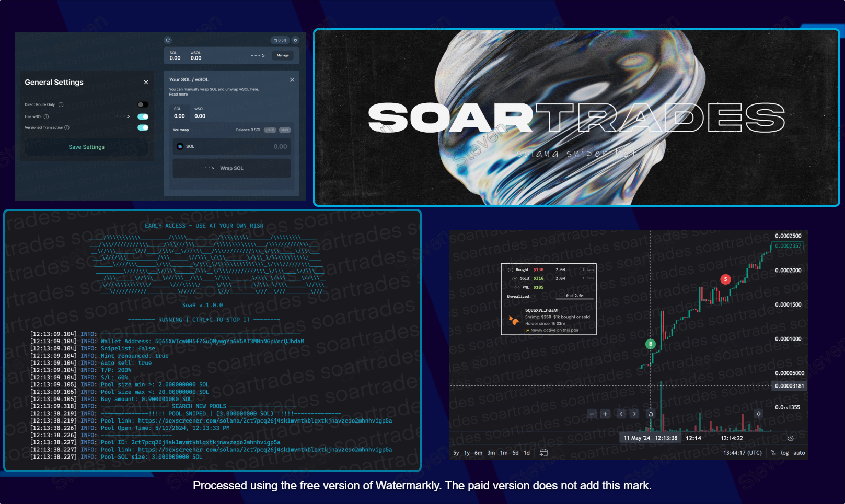Click the MAX balance button
845x504 pixels.
click(284, 130)
